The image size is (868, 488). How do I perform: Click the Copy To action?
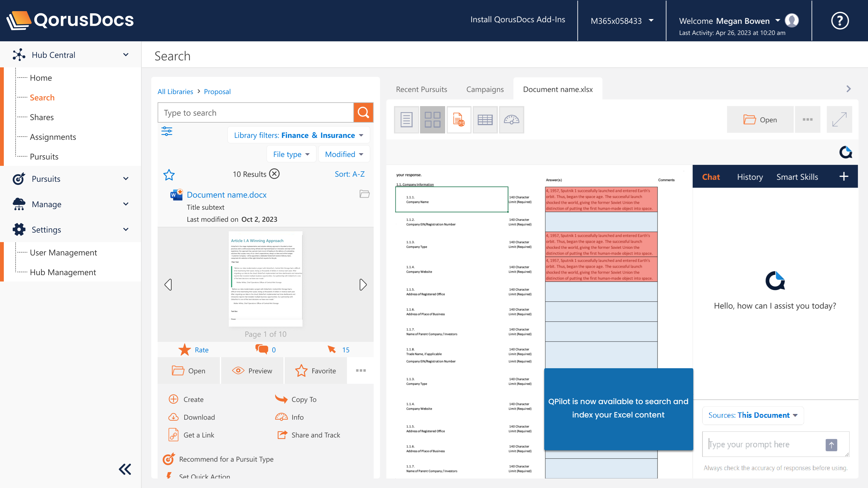tap(295, 399)
